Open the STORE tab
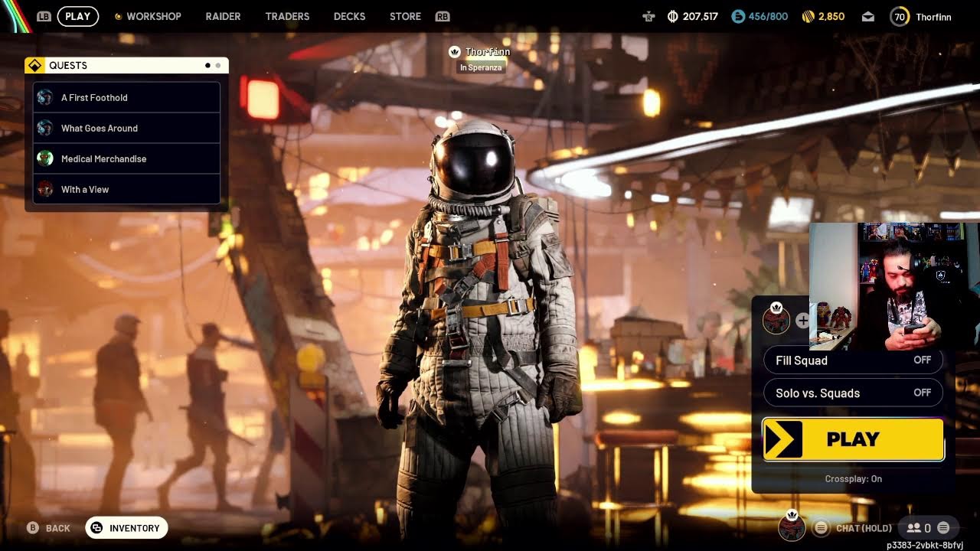 point(405,16)
